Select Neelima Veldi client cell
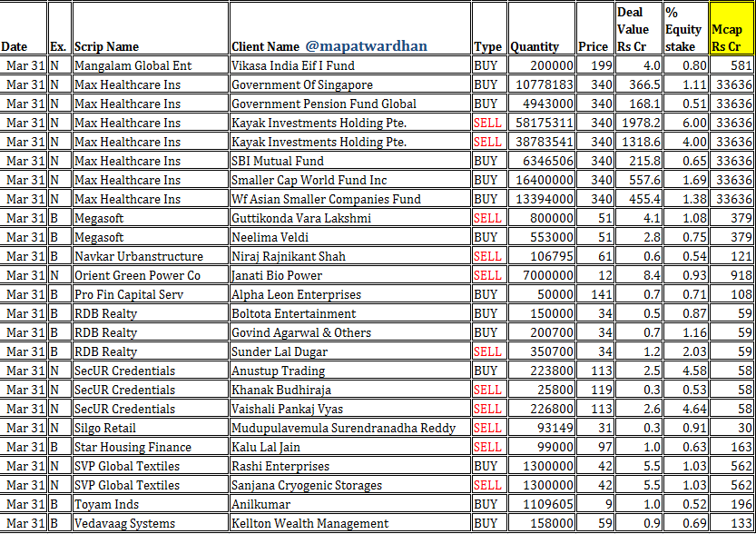This screenshot has height=534, width=756. tap(350, 237)
